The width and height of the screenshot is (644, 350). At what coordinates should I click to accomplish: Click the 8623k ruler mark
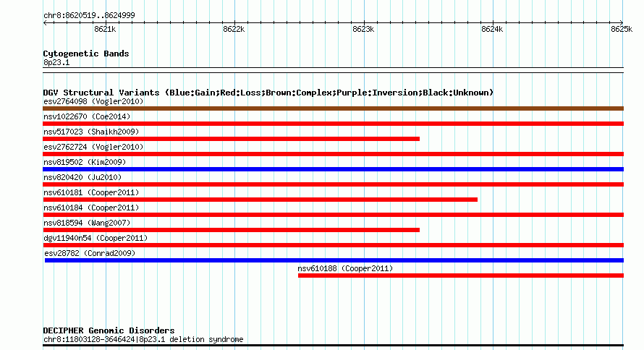click(363, 29)
